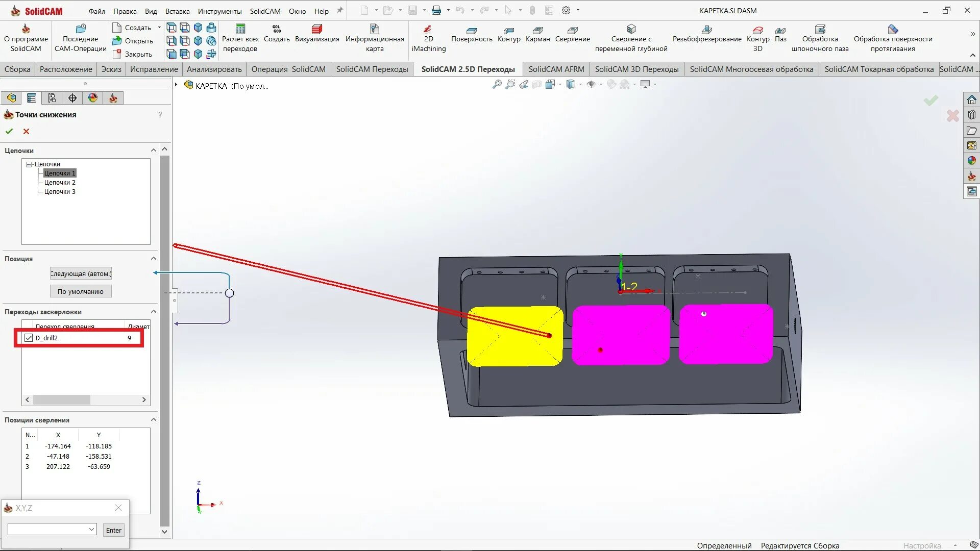Switch to SolidCAM 3D Переходы tab

[637, 69]
